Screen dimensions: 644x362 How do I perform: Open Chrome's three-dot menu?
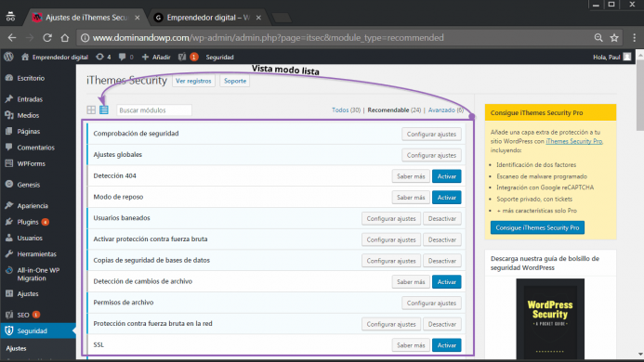click(x=635, y=38)
